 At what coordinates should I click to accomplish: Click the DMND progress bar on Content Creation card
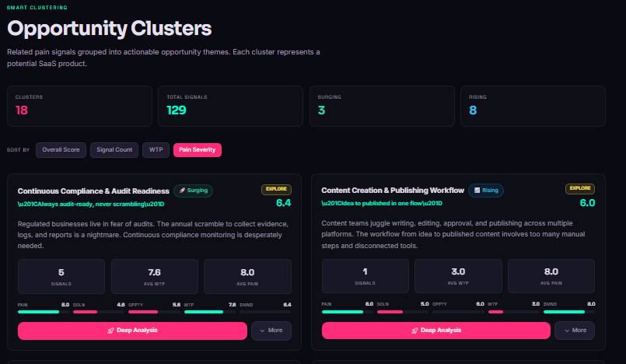click(x=569, y=312)
